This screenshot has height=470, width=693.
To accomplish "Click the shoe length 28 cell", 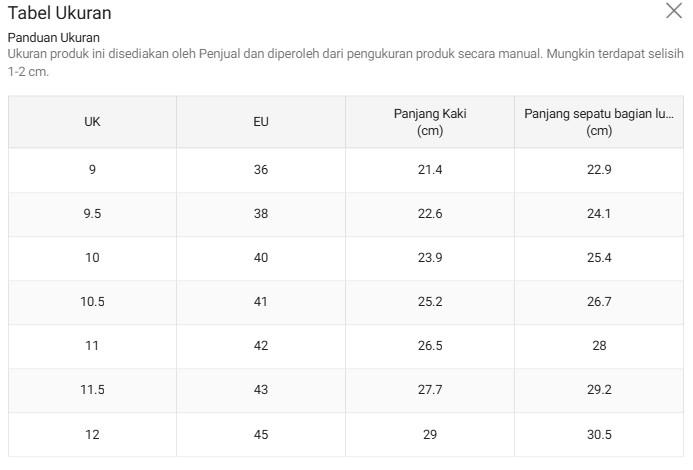I will tap(599, 346).
